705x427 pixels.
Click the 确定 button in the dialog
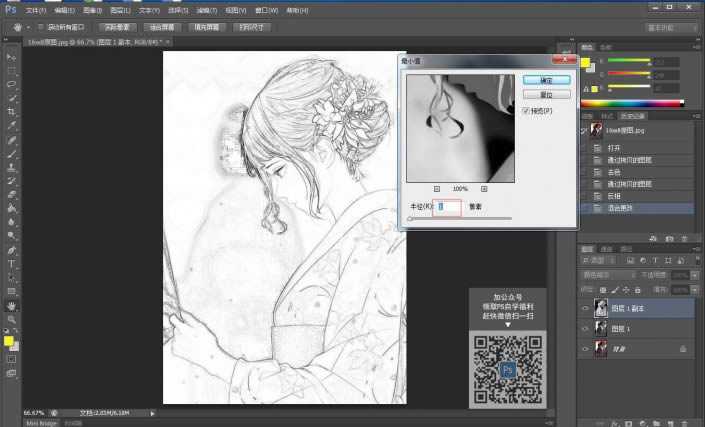(545, 79)
